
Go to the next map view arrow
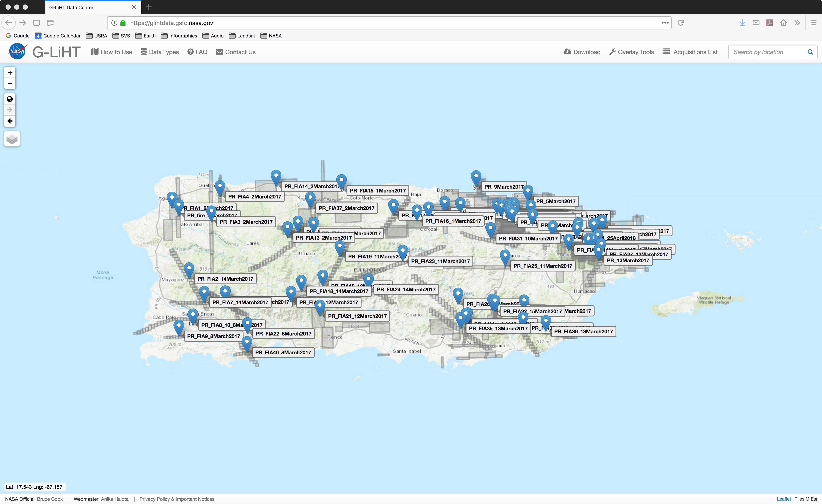[x=10, y=110]
